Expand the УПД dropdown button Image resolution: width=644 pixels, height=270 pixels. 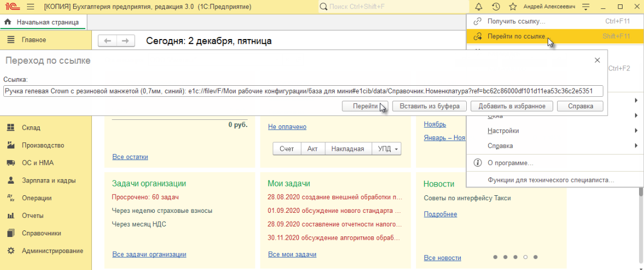click(388, 149)
